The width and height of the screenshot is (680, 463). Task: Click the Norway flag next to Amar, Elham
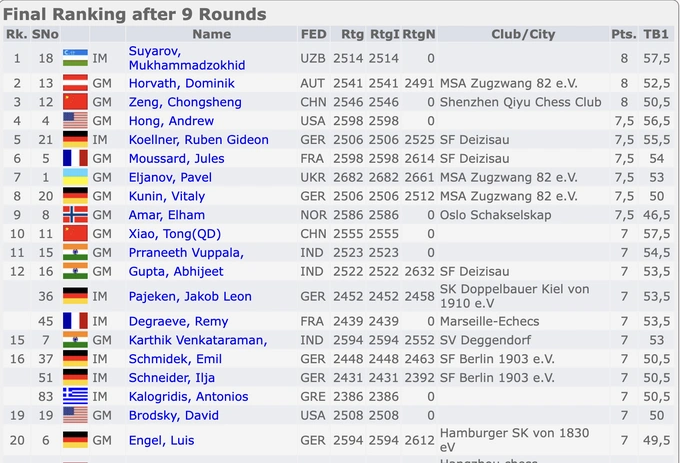(74, 215)
